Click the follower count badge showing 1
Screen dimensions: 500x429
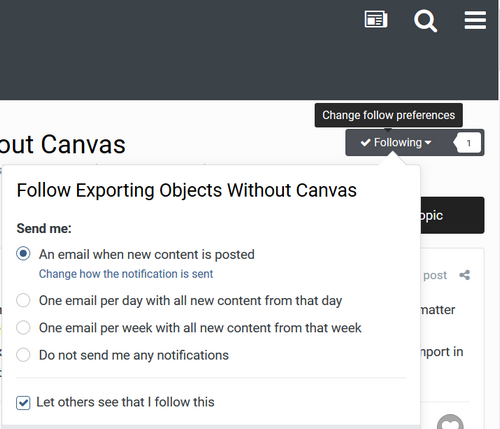pos(467,143)
